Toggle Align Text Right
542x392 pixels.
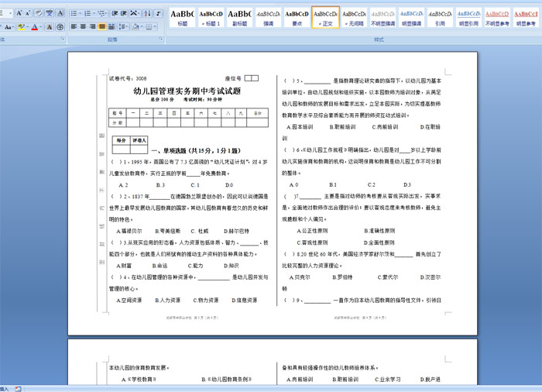93,26
